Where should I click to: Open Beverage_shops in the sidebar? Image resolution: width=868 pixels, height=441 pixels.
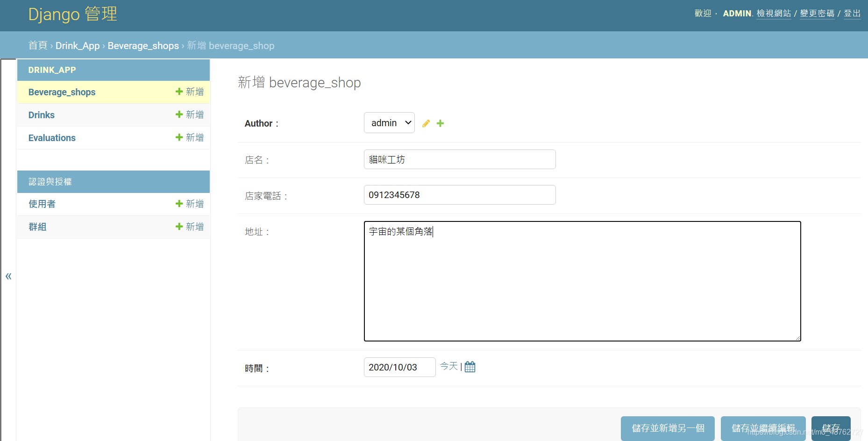tap(62, 92)
